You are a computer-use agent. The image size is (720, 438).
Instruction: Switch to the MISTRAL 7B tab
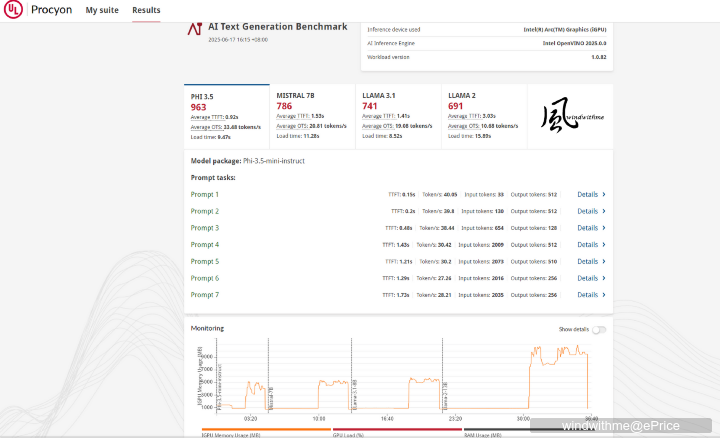[312, 117]
